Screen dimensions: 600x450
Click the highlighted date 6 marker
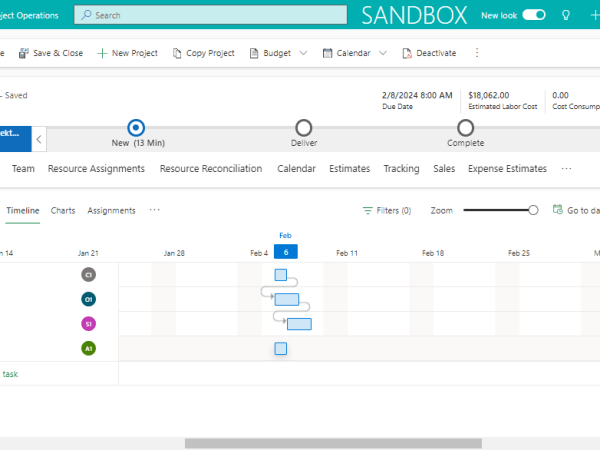click(286, 252)
